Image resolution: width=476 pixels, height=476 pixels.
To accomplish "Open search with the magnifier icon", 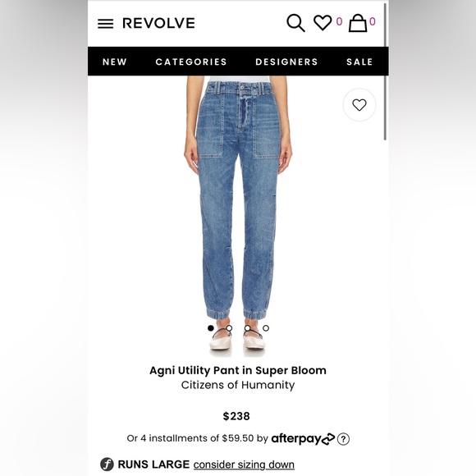I will (295, 23).
